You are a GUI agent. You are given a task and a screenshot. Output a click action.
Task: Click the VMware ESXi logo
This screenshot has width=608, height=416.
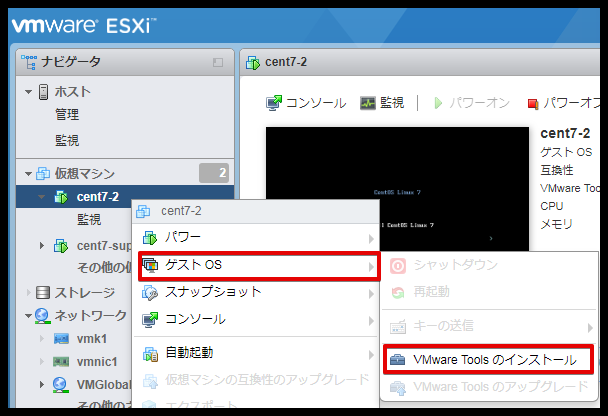(83, 26)
